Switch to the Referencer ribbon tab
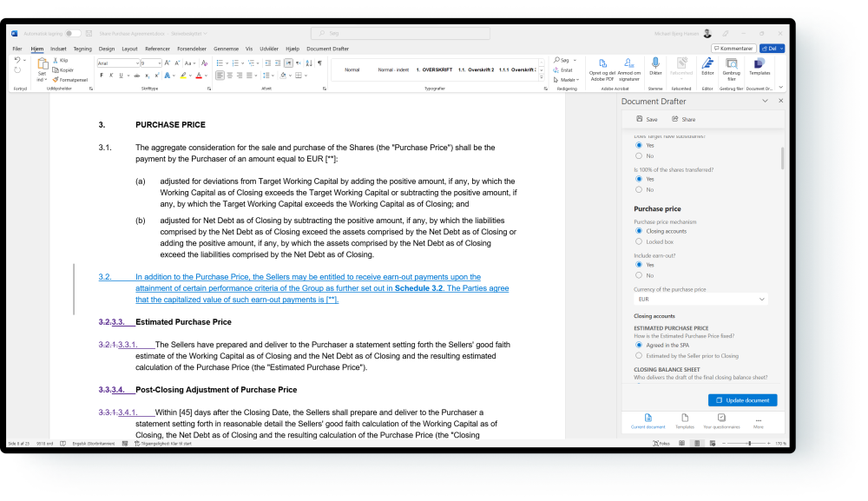This screenshot has width=868, height=501. [x=157, y=49]
